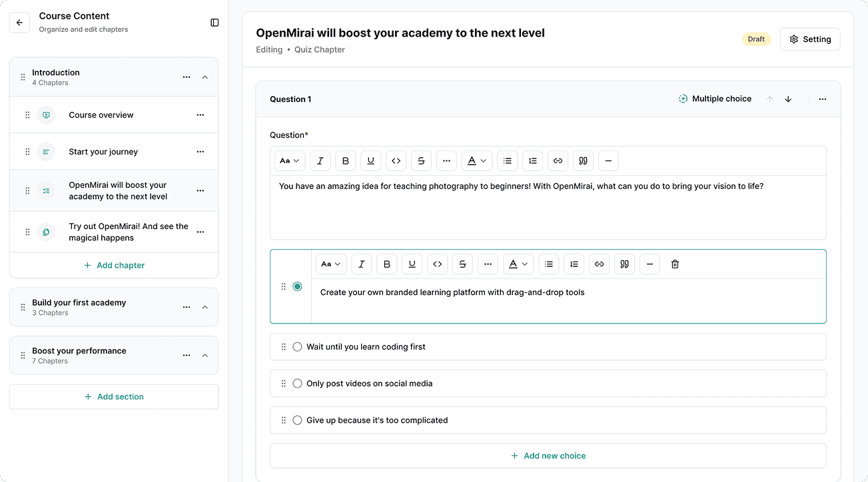This screenshot has height=482, width=868.
Task: Collapse the course content sidebar panel
Action: coord(214,22)
